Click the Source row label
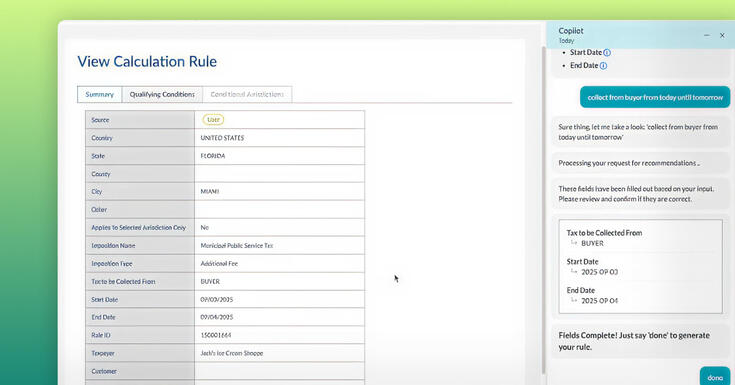Viewport: 735px width, 385px height. click(x=100, y=120)
